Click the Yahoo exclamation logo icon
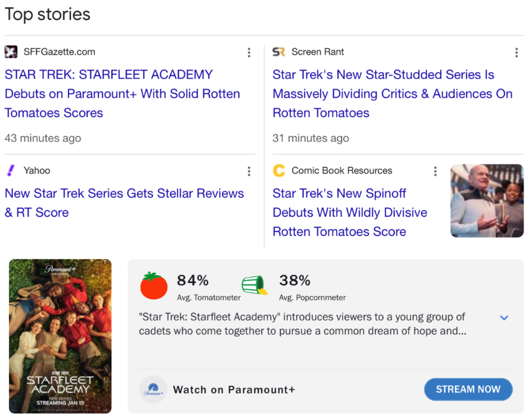 pyautogui.click(x=11, y=170)
